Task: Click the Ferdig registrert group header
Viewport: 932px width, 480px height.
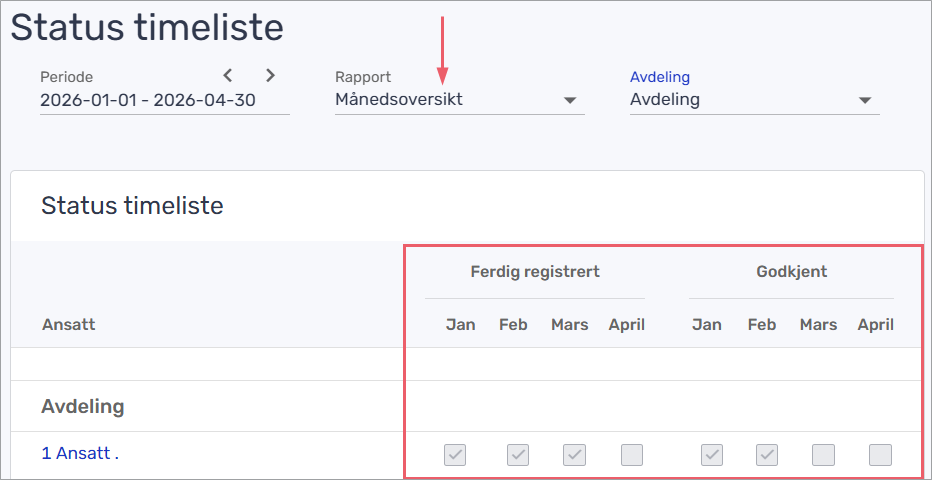Action: pos(535,271)
